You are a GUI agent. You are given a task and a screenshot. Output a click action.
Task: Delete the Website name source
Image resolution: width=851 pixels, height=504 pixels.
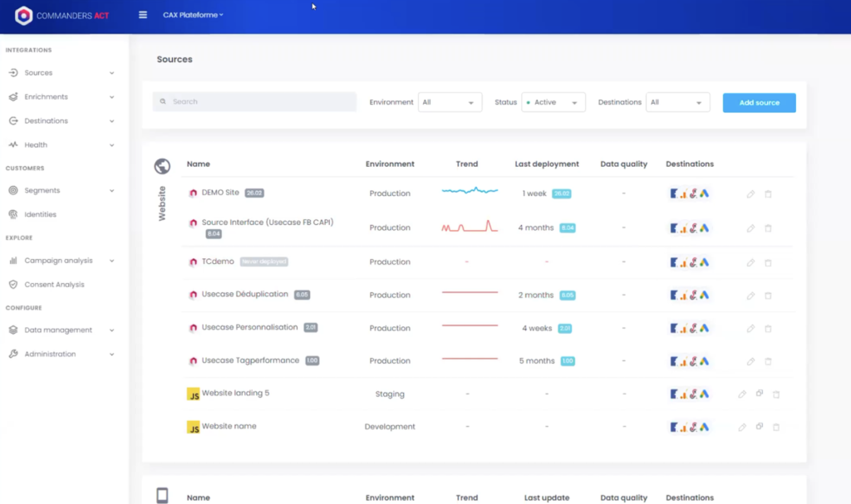[776, 428]
